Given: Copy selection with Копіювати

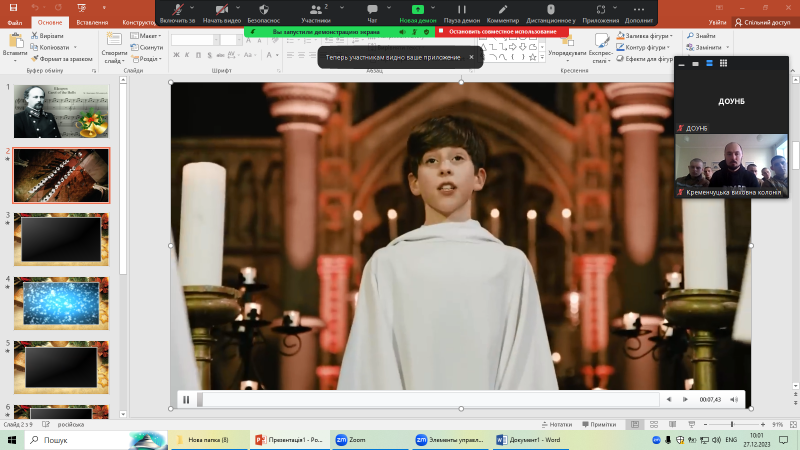Looking at the screenshot, I should 53,47.
